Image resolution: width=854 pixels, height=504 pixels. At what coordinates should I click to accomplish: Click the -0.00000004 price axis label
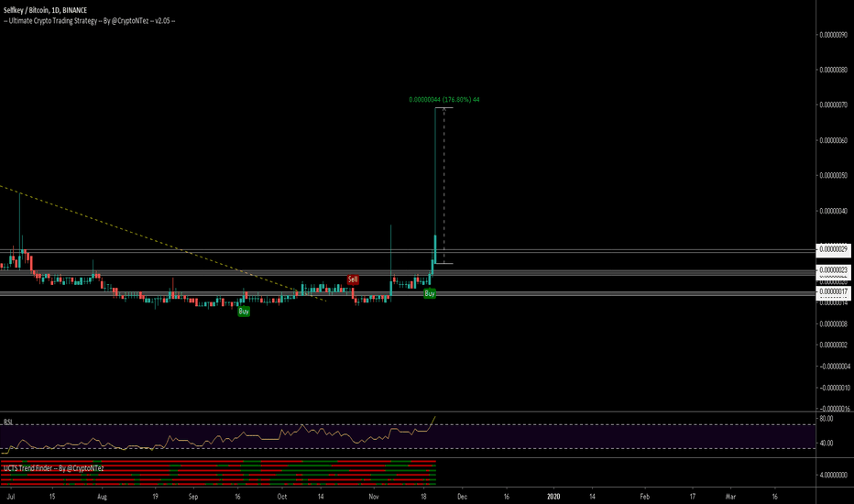834,367
